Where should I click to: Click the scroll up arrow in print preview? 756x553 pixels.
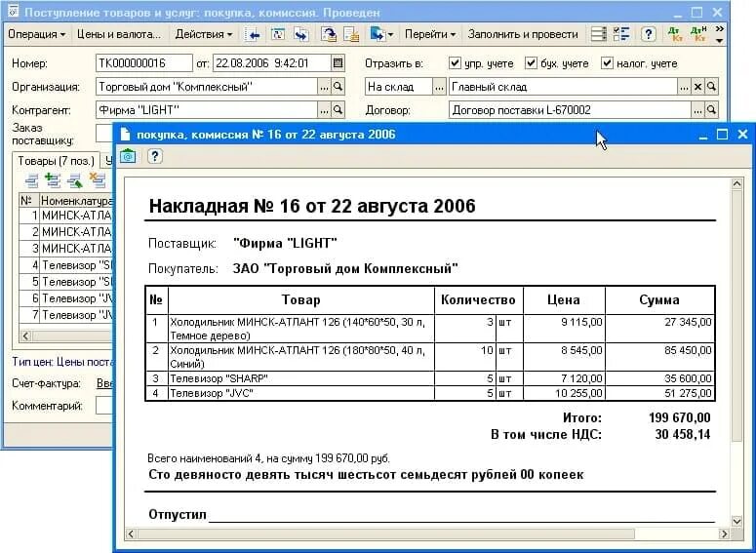pyautogui.click(x=736, y=183)
